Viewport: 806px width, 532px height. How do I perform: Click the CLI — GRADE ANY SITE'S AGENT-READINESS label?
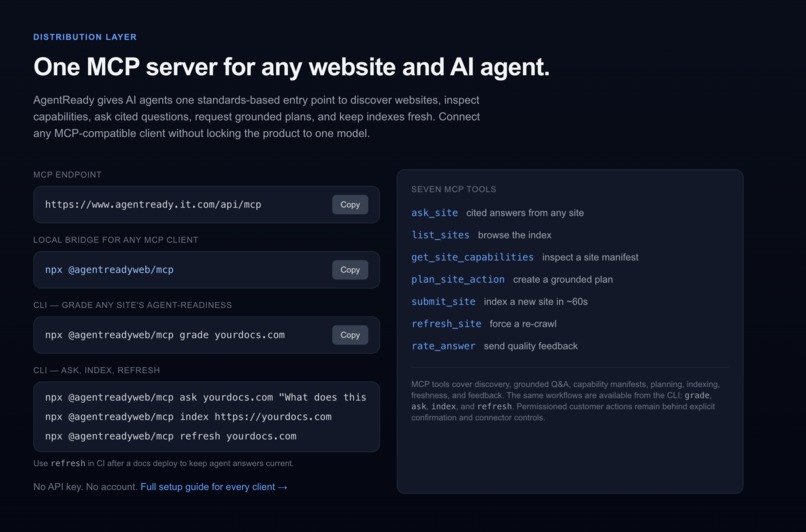tap(133, 305)
